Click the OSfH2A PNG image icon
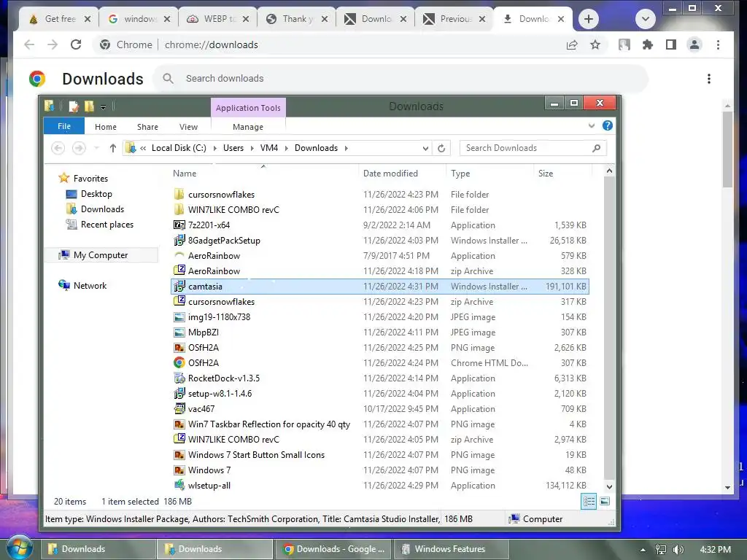 [179, 348]
